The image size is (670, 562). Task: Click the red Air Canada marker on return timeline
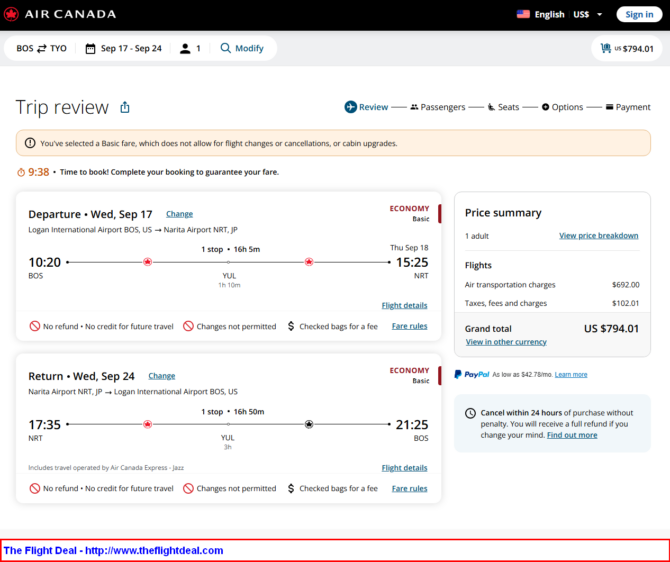click(x=147, y=424)
